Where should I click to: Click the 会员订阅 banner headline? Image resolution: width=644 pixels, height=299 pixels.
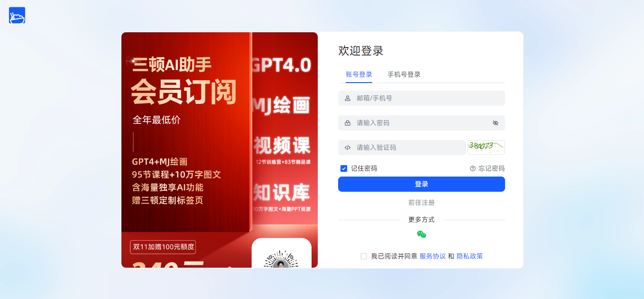click(184, 92)
